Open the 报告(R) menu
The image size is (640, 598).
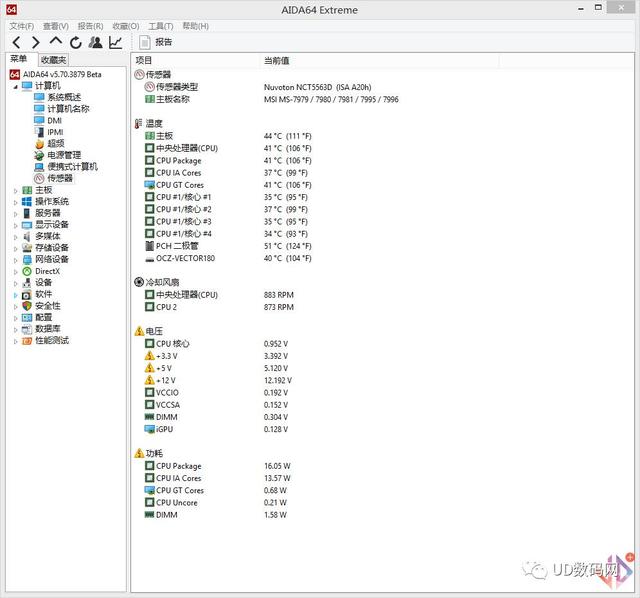click(x=90, y=26)
